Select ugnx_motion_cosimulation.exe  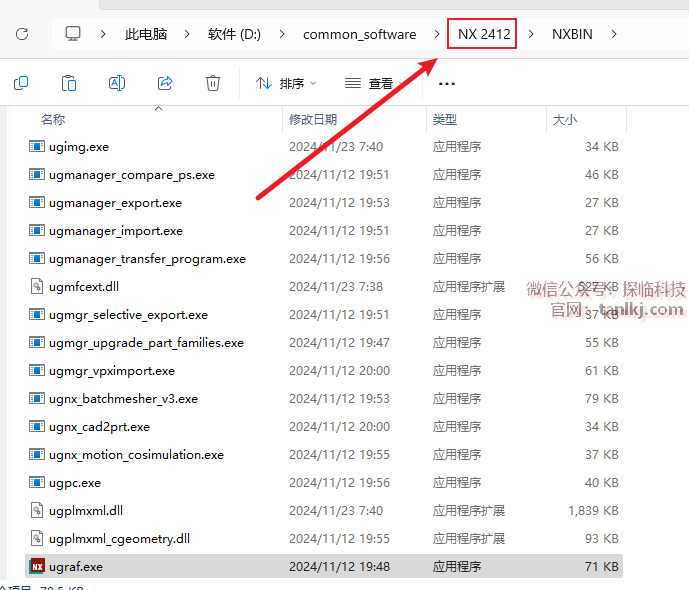coord(324,455)
